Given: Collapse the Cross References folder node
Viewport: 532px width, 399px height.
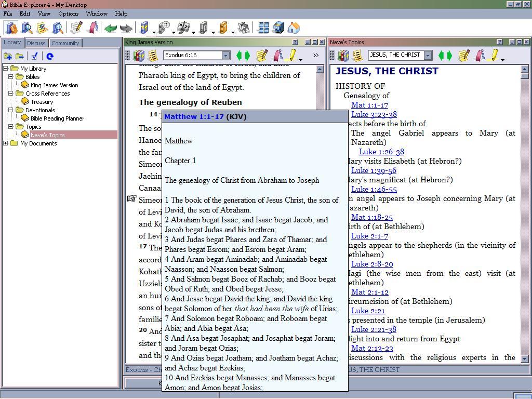Looking at the screenshot, I should (x=10, y=94).
